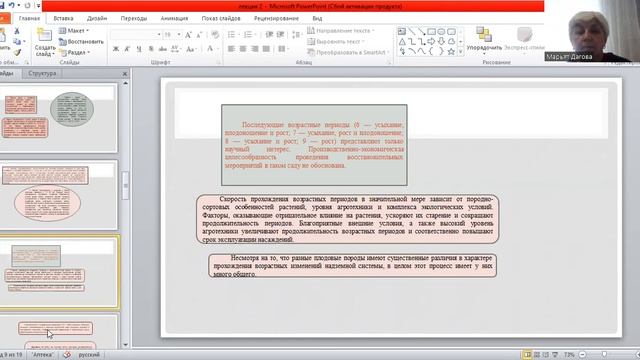
Task: Select the text box shape icon
Action: pyautogui.click(x=402, y=31)
